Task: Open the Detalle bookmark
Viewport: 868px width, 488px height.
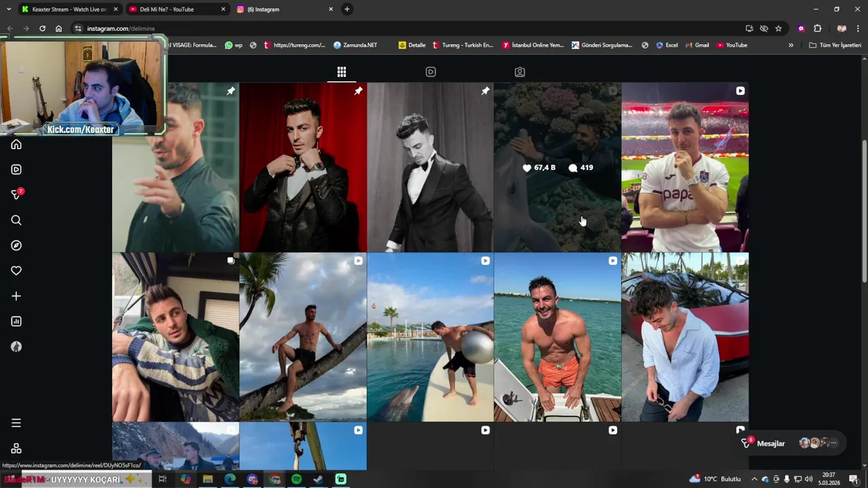Action: pyautogui.click(x=412, y=45)
